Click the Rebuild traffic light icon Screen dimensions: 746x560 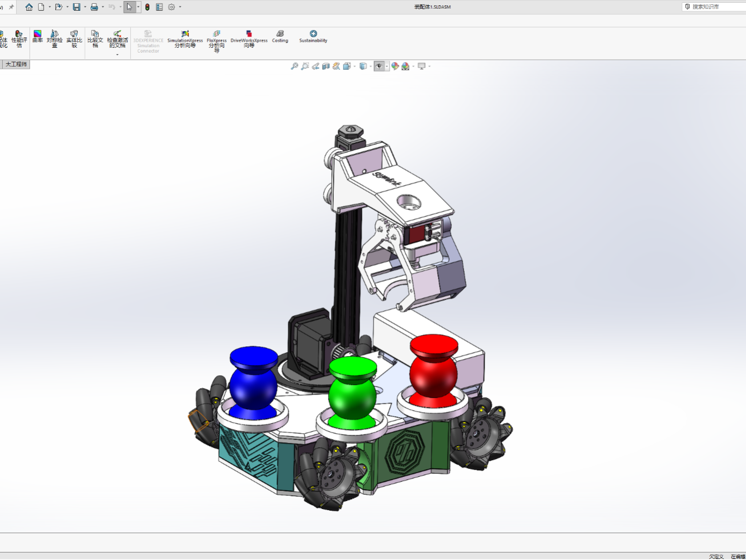pos(148,7)
